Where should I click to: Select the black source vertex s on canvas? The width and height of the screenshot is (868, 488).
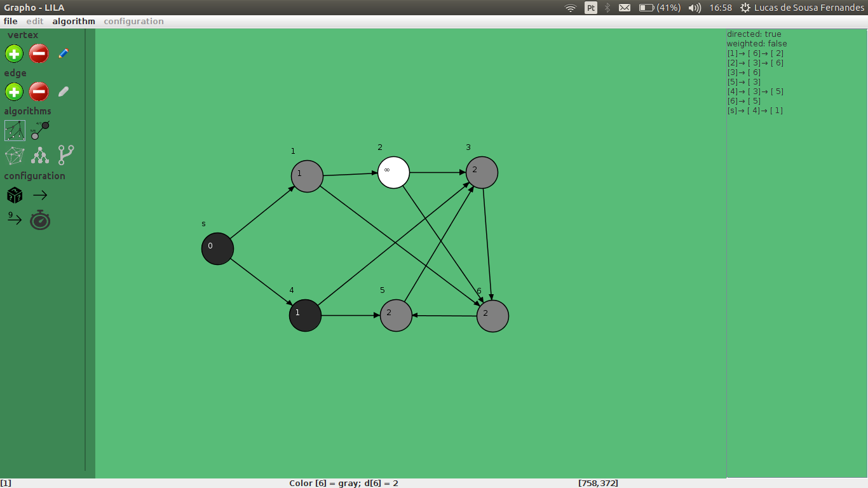tap(217, 248)
